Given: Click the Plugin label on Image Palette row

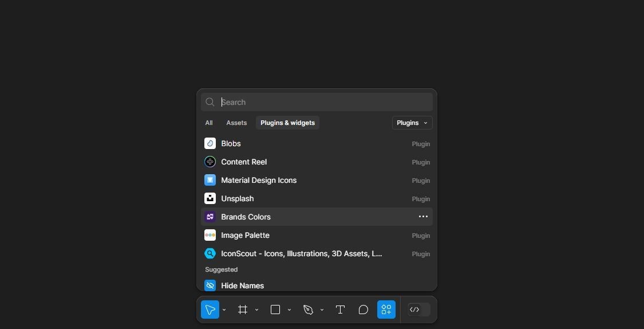Looking at the screenshot, I should (x=421, y=236).
